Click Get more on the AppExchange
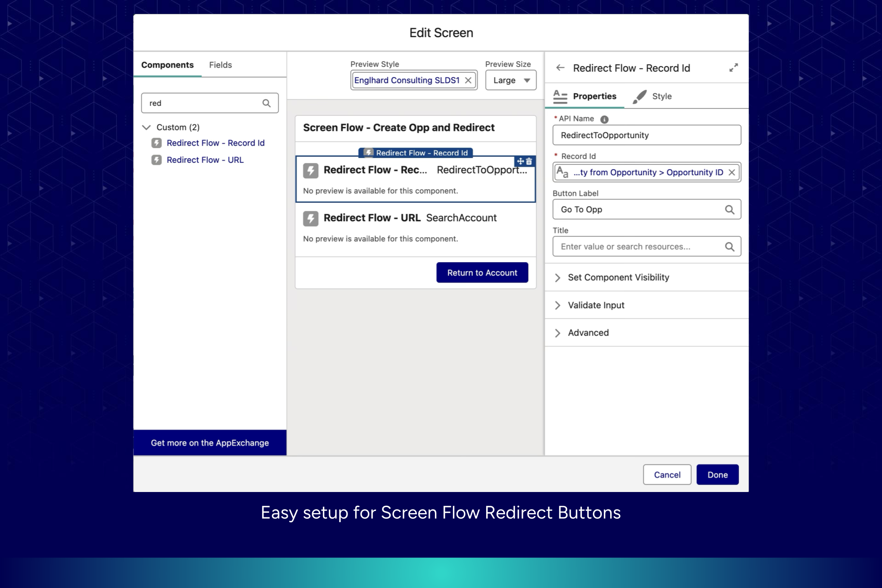882x588 pixels. click(210, 443)
